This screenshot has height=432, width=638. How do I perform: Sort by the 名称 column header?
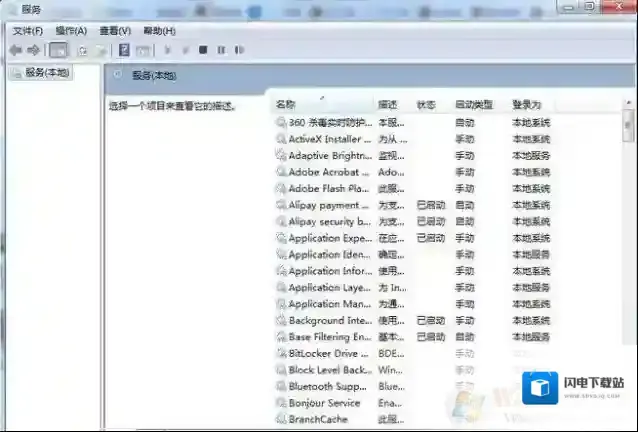tap(286, 105)
